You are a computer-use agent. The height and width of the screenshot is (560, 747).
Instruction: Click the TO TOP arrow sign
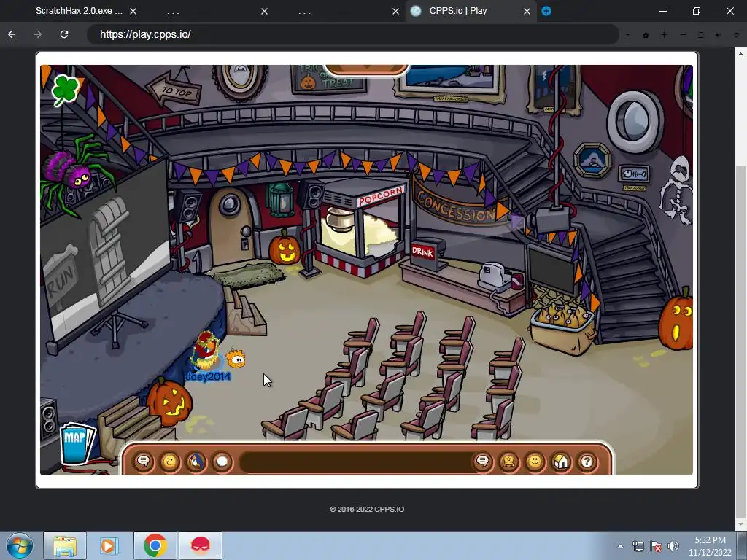174,90
